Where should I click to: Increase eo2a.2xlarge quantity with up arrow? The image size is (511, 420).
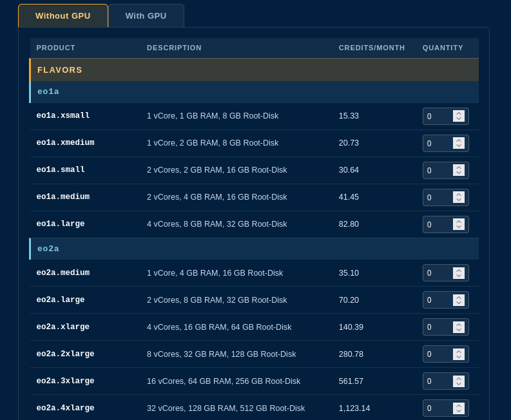pyautogui.click(x=459, y=351)
